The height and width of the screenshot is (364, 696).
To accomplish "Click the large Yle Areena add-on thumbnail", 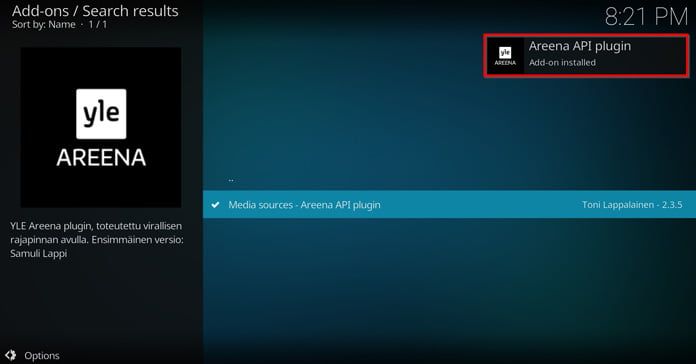I will tap(101, 127).
